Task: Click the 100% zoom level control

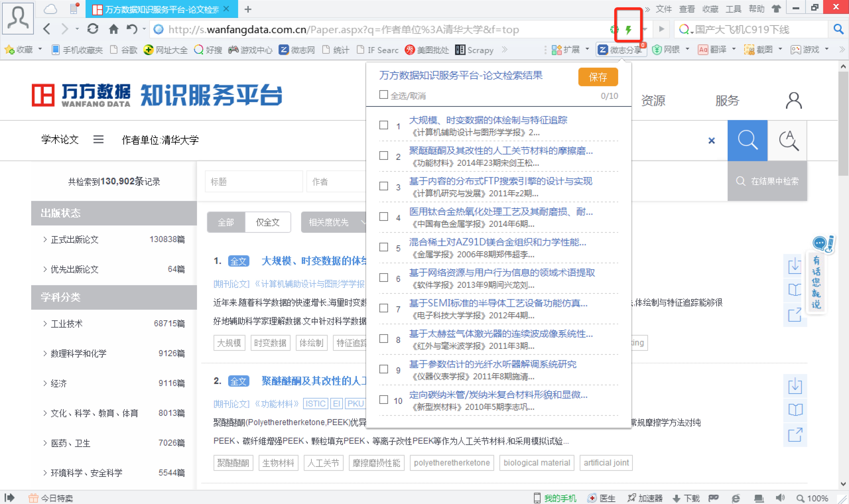Action: [x=812, y=498]
